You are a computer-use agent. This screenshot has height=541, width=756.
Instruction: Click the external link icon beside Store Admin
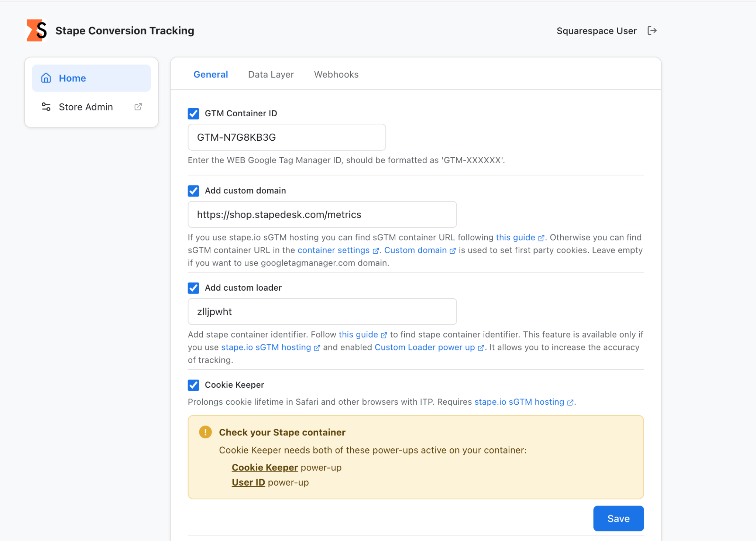click(x=138, y=107)
